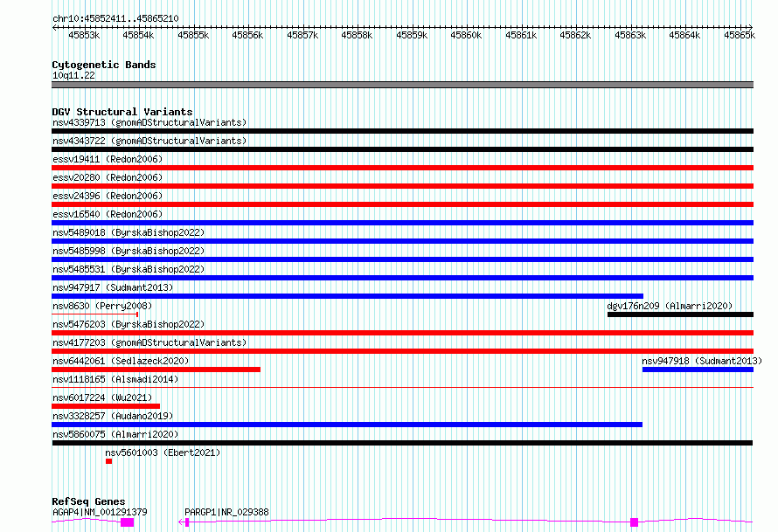This screenshot has height=532, width=778.
Task: Click the nsv947917 (Sudmant2013) label
Action: pyautogui.click(x=113, y=287)
